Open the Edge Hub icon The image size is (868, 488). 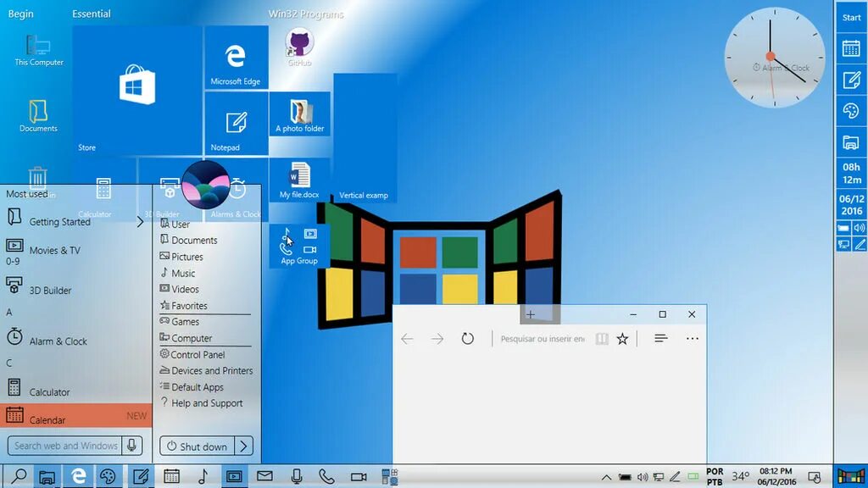[660, 338]
